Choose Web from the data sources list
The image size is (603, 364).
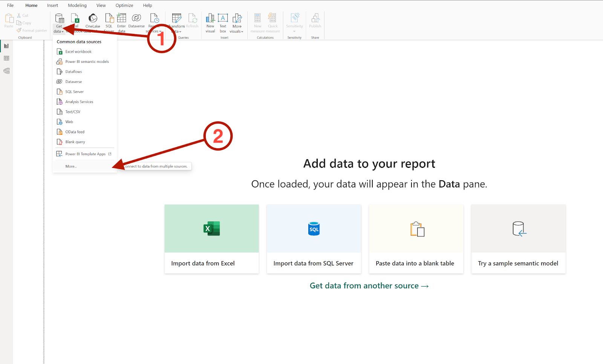tap(84, 122)
